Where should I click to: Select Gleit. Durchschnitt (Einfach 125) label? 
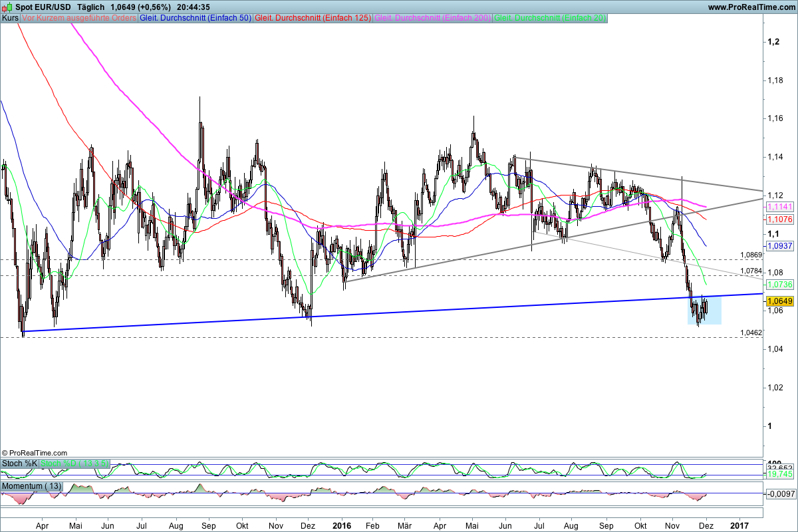click(313, 18)
